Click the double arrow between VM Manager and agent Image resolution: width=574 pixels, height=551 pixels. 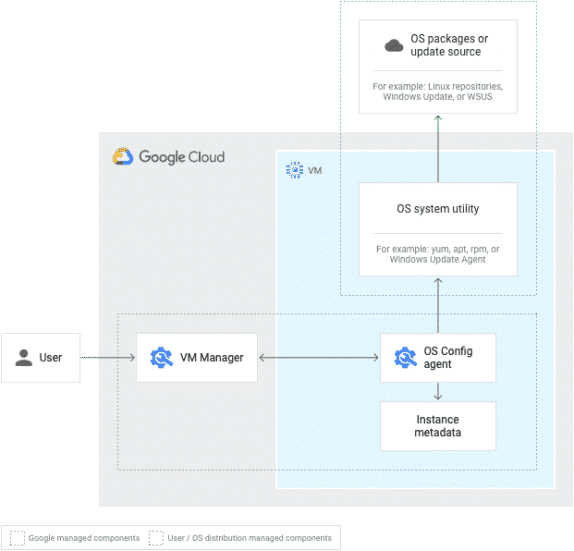pyautogui.click(x=318, y=358)
